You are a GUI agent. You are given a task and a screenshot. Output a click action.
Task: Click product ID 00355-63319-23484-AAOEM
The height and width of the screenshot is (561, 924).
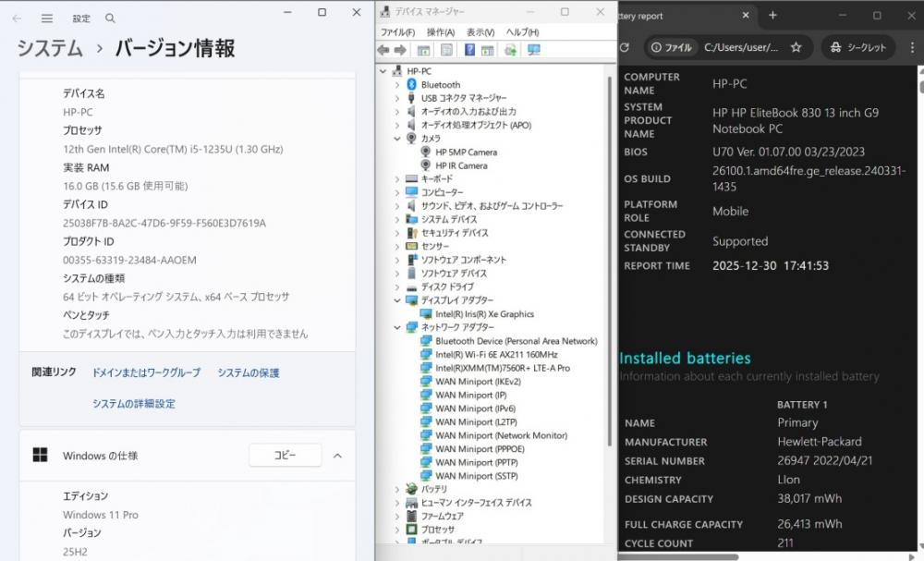click(129, 260)
